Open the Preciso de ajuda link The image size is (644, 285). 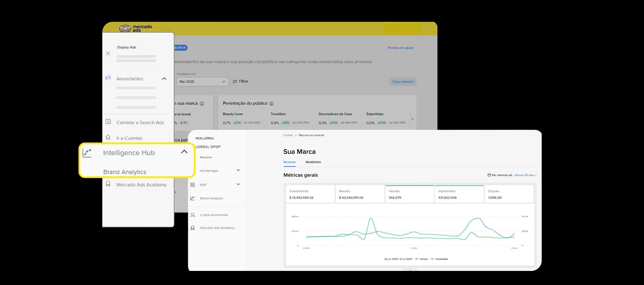400,48
